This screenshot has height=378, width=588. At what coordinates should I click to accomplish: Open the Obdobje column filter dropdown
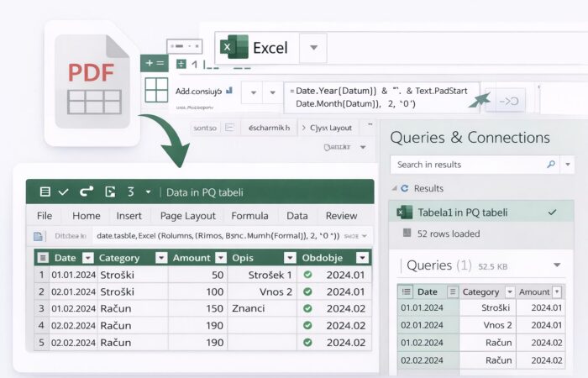[x=362, y=258]
